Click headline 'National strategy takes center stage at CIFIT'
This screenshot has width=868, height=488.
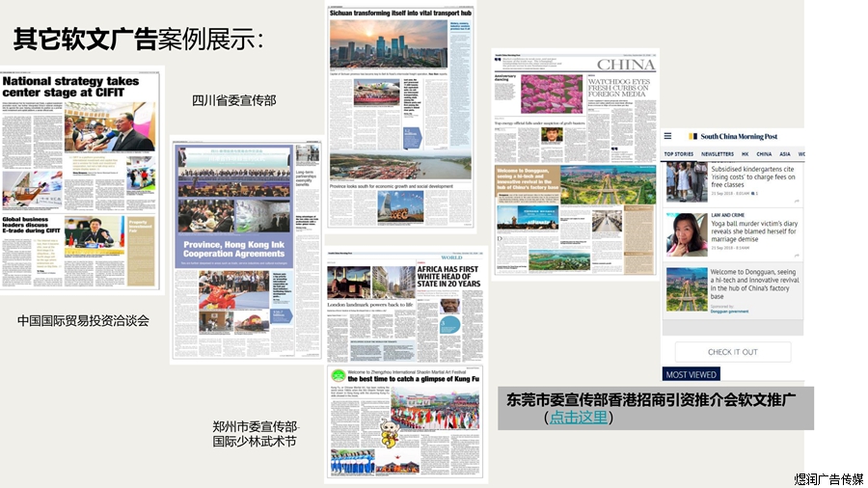click(70, 86)
